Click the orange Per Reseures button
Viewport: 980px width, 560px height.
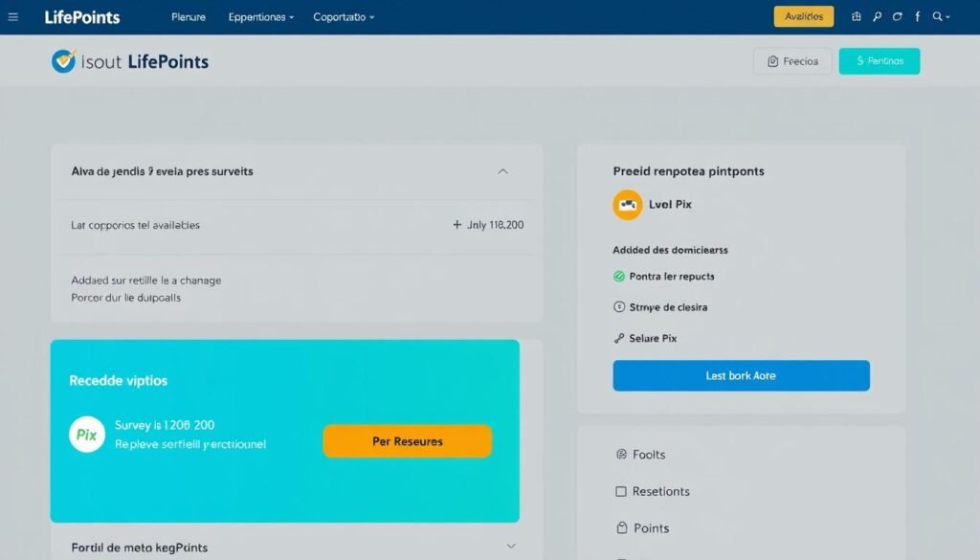point(408,441)
